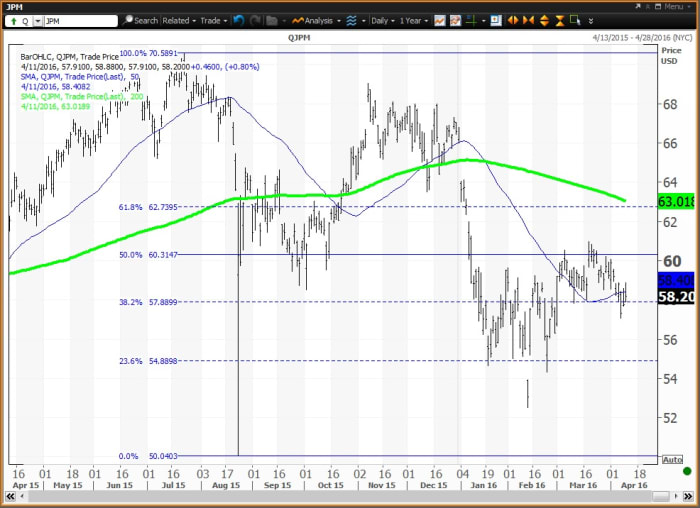Click the QJPM chart title
This screenshot has height=508, width=700.
point(299,37)
